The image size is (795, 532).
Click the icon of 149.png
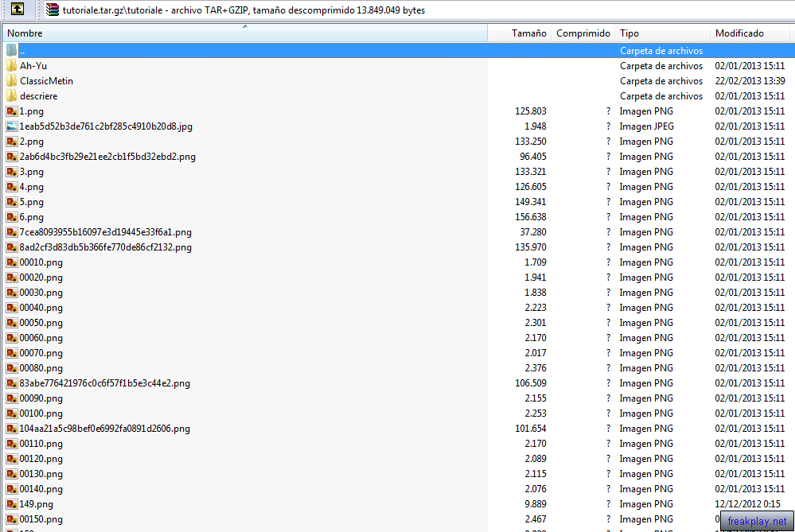click(12, 504)
